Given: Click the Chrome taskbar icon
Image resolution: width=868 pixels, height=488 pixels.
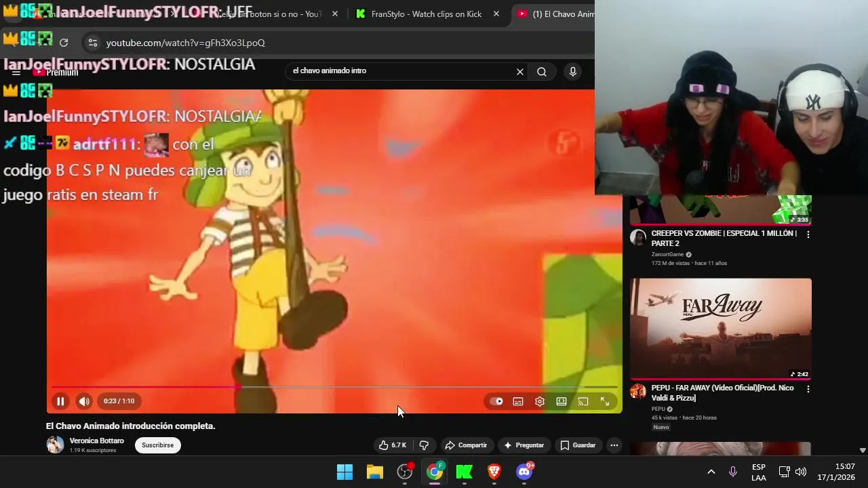Looking at the screenshot, I should (x=435, y=472).
